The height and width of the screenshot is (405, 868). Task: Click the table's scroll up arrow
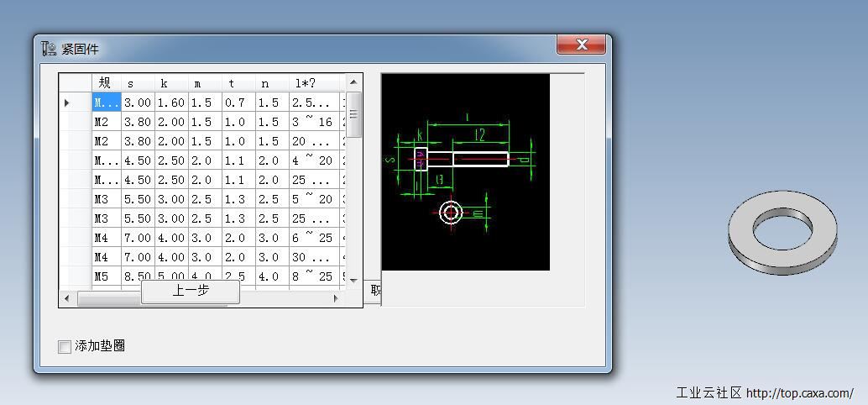coord(353,82)
